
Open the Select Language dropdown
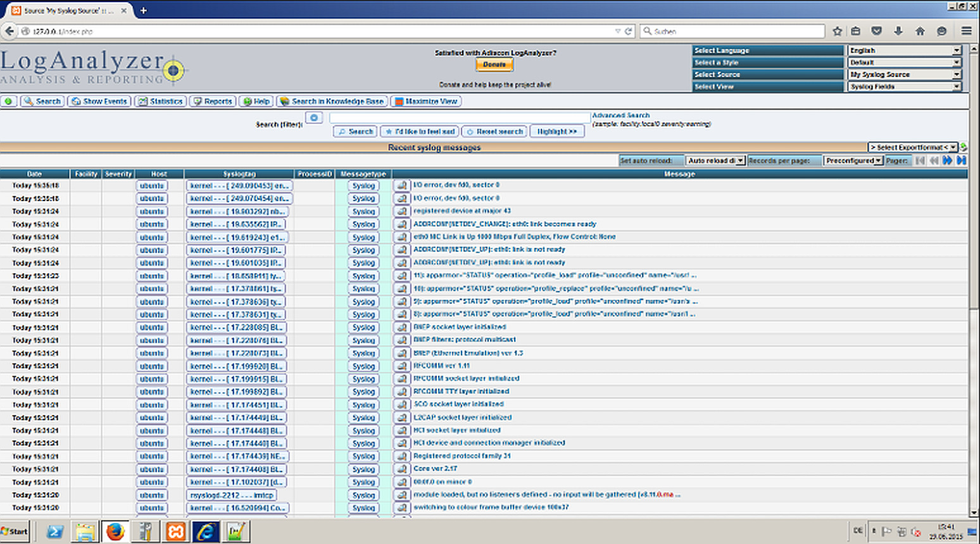[905, 50]
